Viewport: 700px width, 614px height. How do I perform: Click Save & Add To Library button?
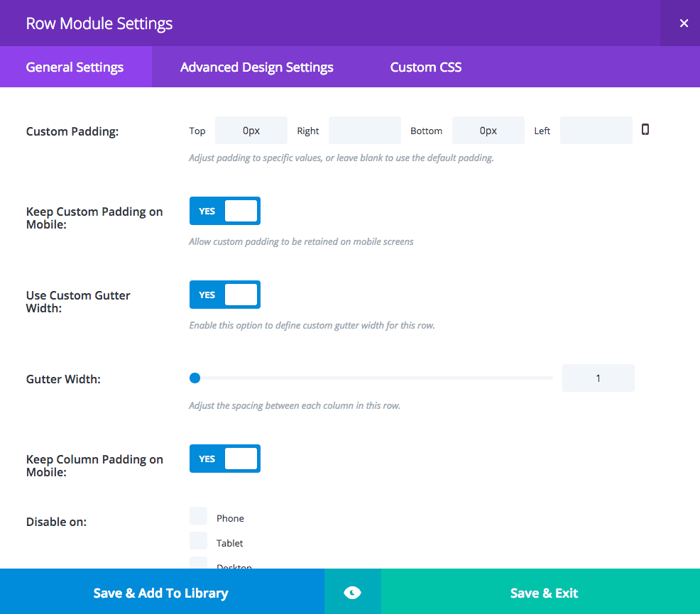pos(161,593)
